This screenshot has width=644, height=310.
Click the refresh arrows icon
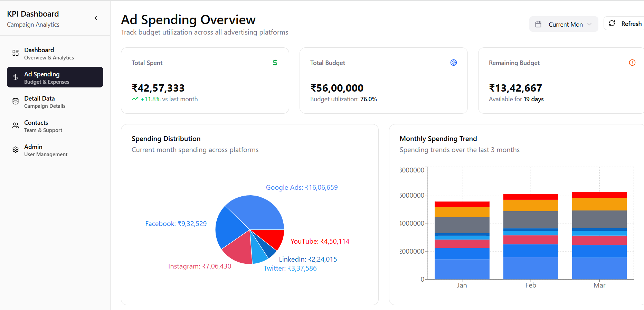tap(612, 23)
